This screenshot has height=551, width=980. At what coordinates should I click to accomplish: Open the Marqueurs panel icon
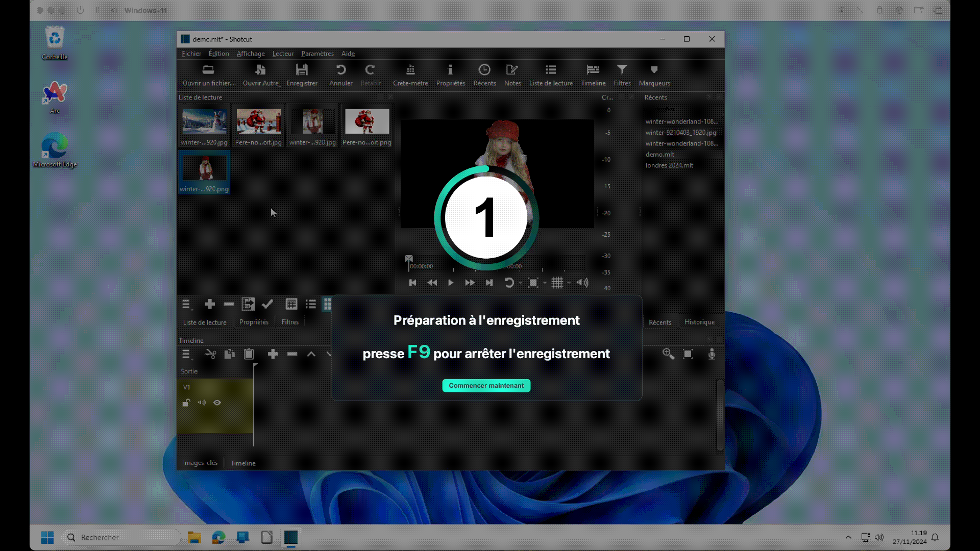pos(654,69)
